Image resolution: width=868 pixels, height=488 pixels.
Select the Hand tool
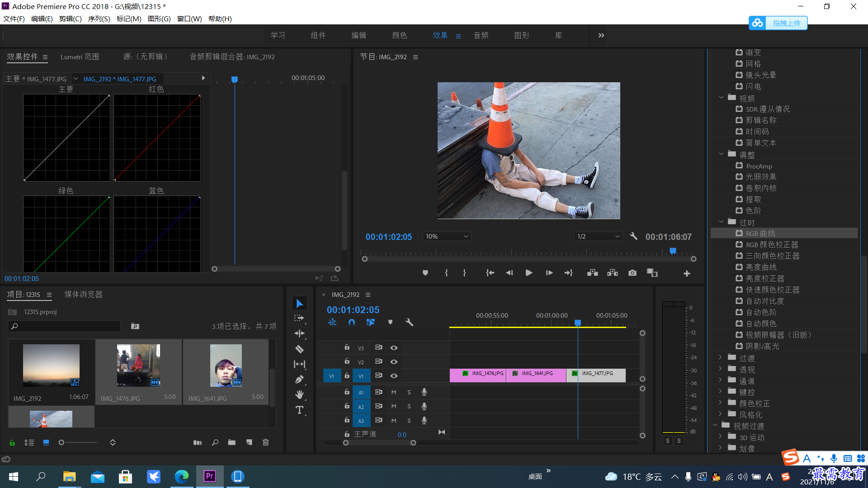(299, 394)
